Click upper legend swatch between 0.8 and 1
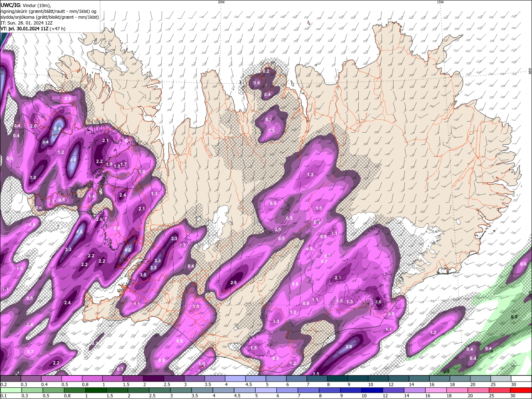Image resolution: width=532 pixels, height=399 pixels. [x=92, y=379]
